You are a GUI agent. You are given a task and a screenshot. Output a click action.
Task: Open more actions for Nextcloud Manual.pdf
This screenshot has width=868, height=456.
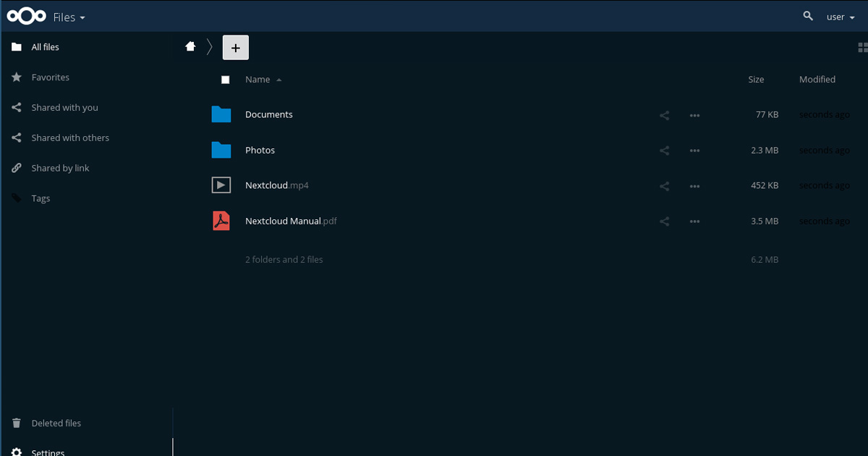pos(695,221)
